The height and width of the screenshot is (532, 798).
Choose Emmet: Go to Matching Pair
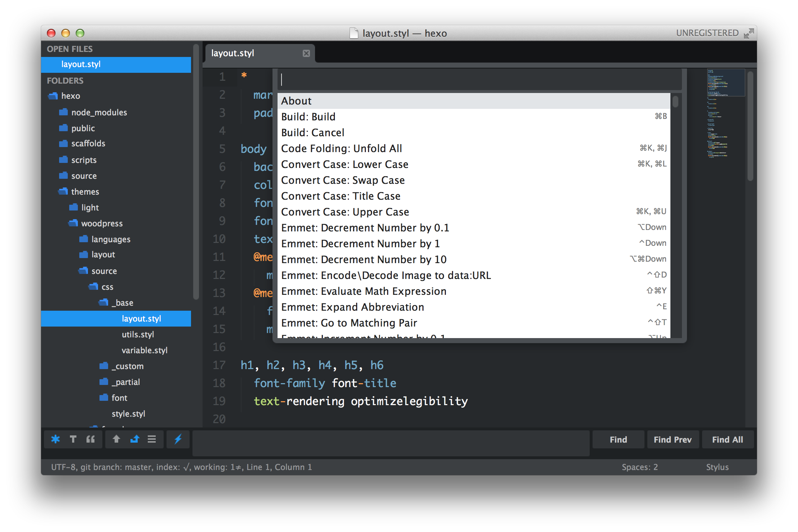pos(474,323)
